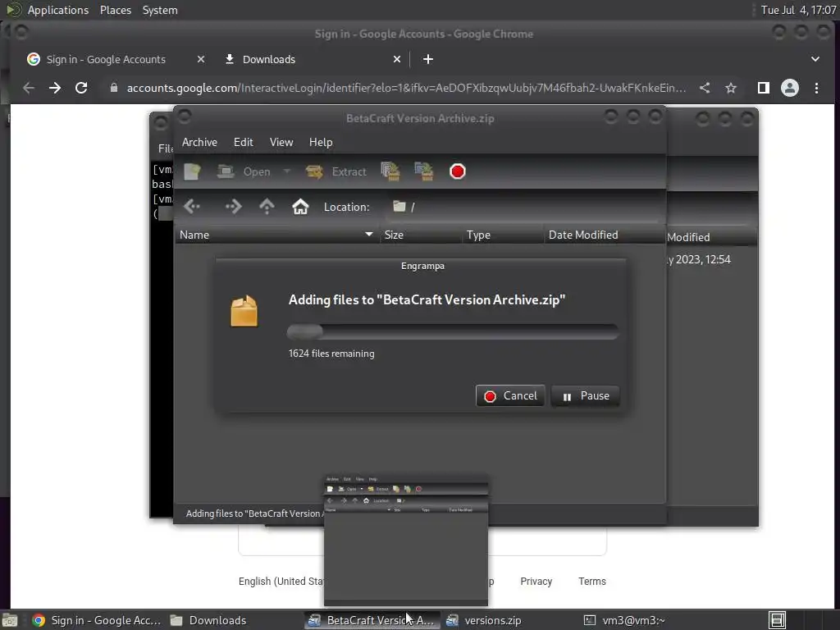View site info via the lock icon
Screen dimensions: 840x630
tap(113, 88)
